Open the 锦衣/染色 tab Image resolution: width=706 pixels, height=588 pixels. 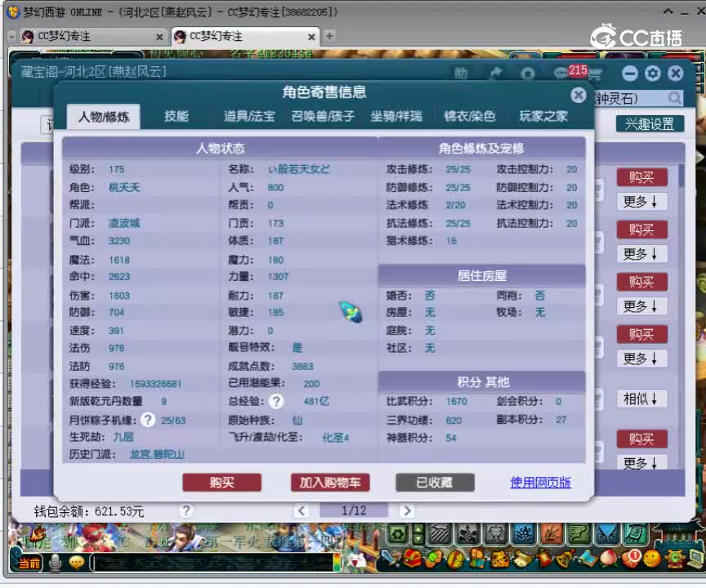tap(469, 117)
